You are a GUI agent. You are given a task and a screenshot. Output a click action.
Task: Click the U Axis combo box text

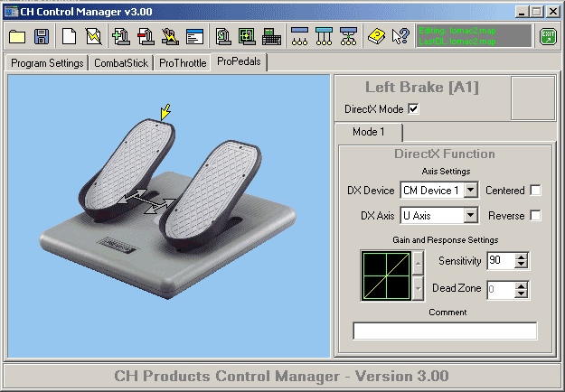417,216
